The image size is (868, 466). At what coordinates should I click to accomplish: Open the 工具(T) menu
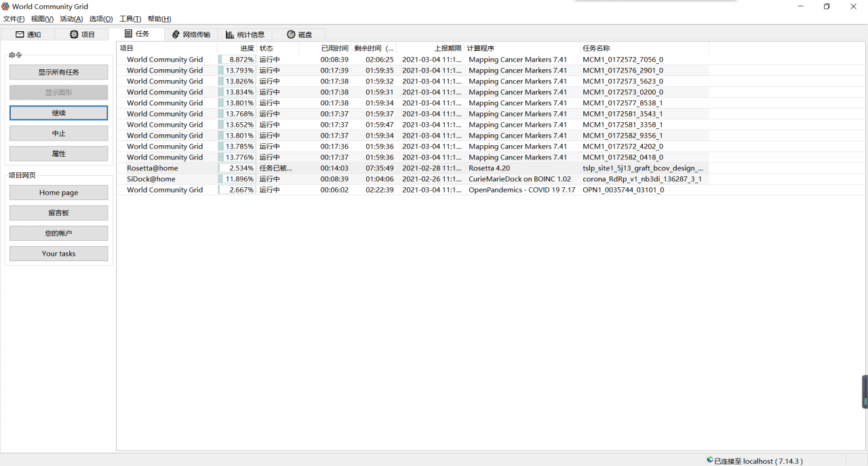(130, 19)
